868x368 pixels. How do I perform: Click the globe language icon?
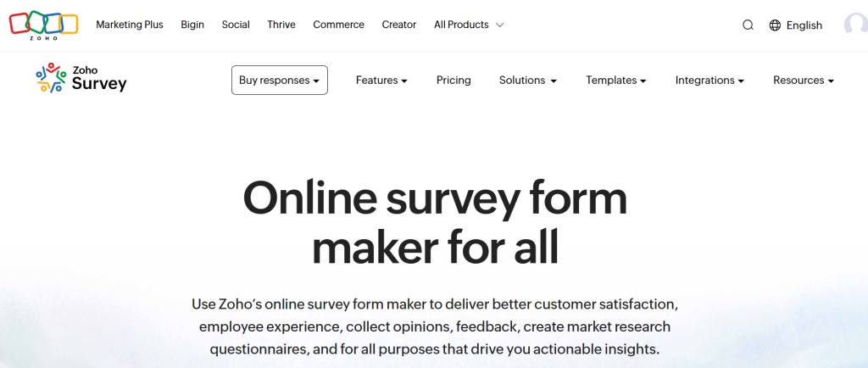[x=775, y=25]
